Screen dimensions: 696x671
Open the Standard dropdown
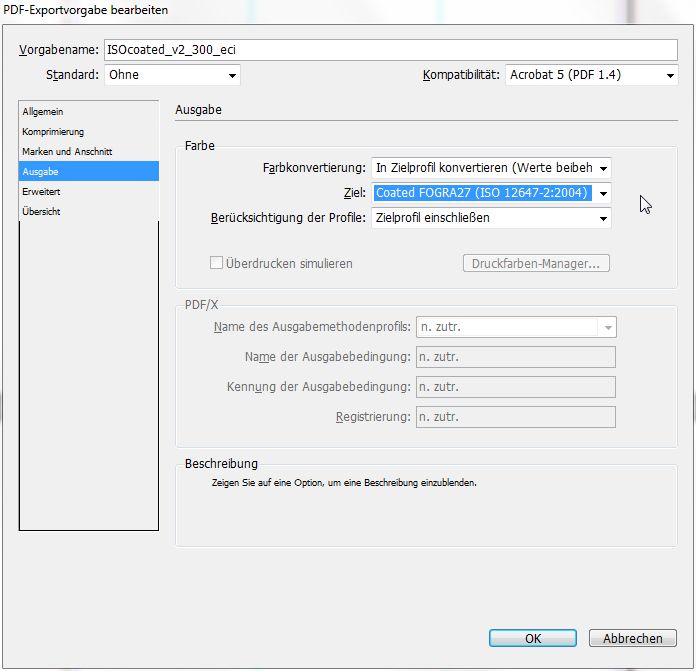tap(172, 75)
